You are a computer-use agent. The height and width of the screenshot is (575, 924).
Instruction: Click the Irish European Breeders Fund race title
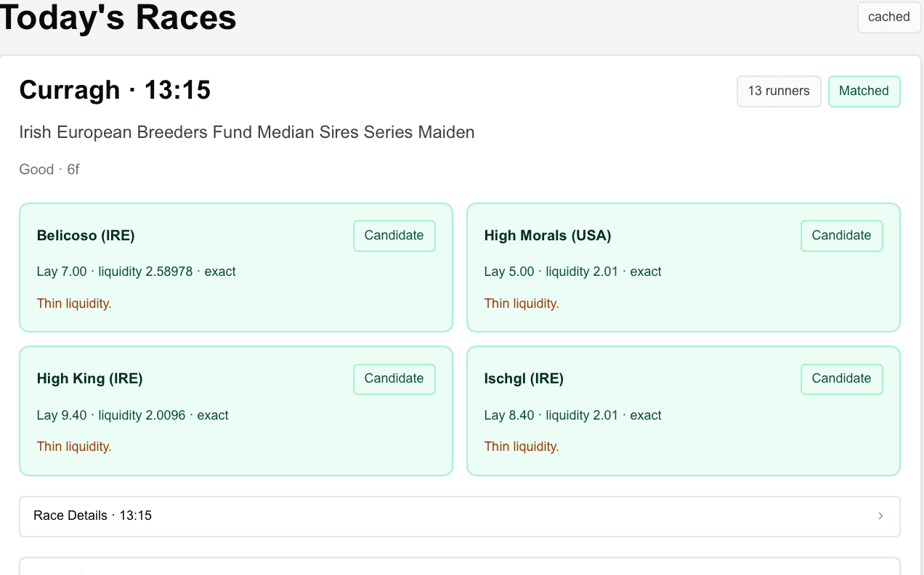(247, 132)
